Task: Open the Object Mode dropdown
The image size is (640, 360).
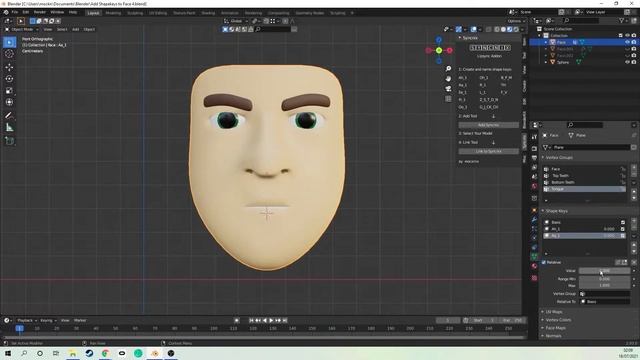Action: [x=22, y=29]
